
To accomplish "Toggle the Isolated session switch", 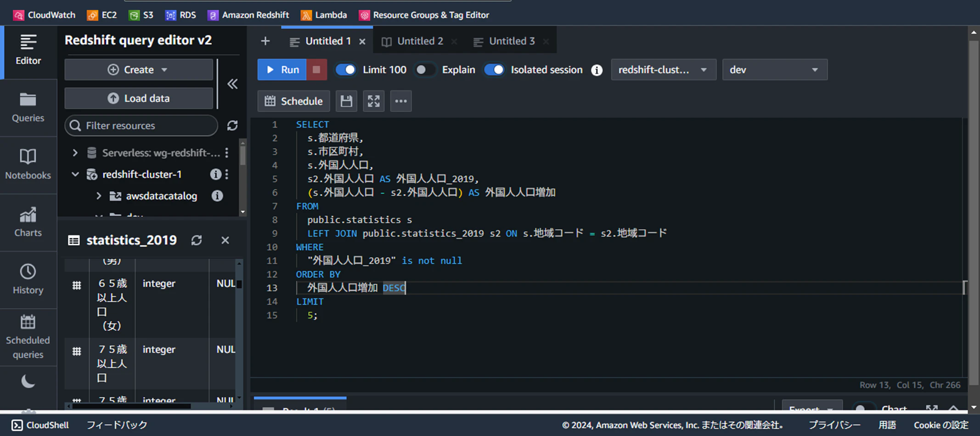I will [x=494, y=70].
